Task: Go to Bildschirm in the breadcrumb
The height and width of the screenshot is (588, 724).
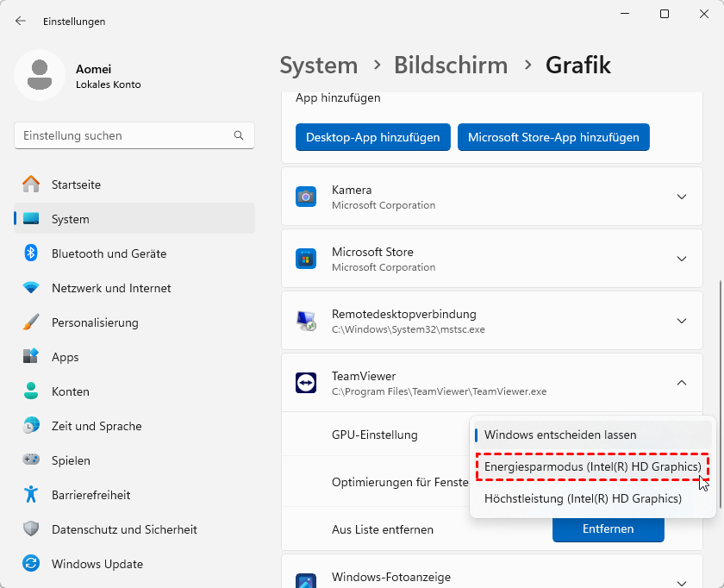Action: click(451, 65)
